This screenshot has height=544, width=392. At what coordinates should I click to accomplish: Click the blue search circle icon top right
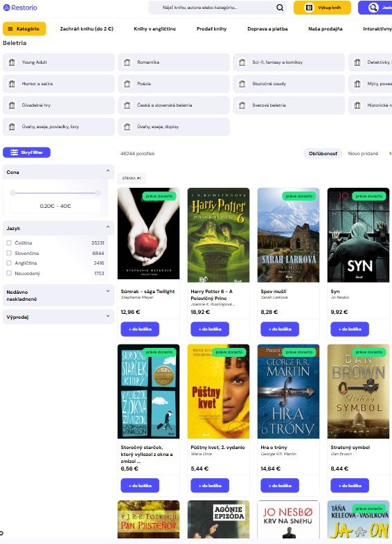pyautogui.click(x=373, y=8)
